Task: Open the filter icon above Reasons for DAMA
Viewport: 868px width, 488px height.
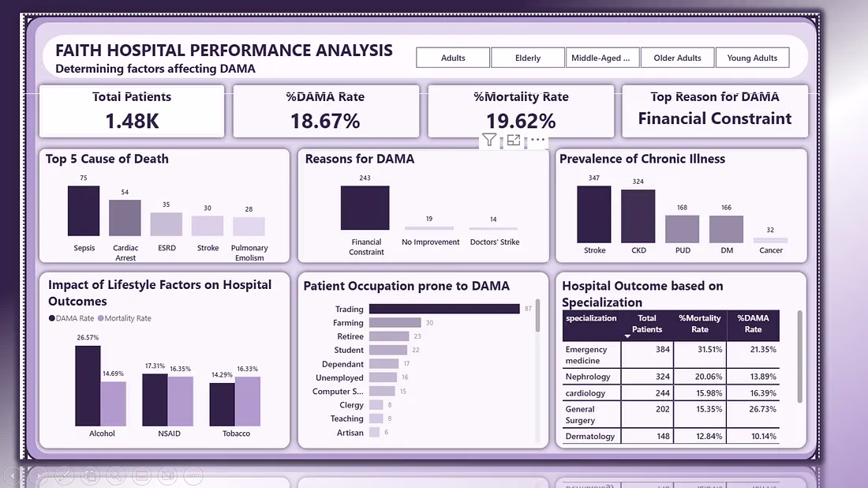Action: (488, 140)
